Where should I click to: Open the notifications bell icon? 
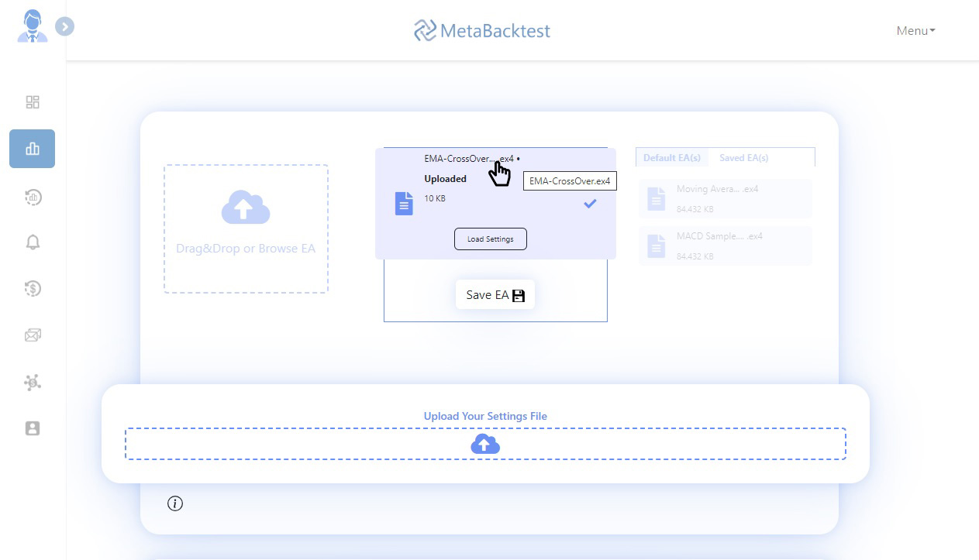[x=33, y=242]
